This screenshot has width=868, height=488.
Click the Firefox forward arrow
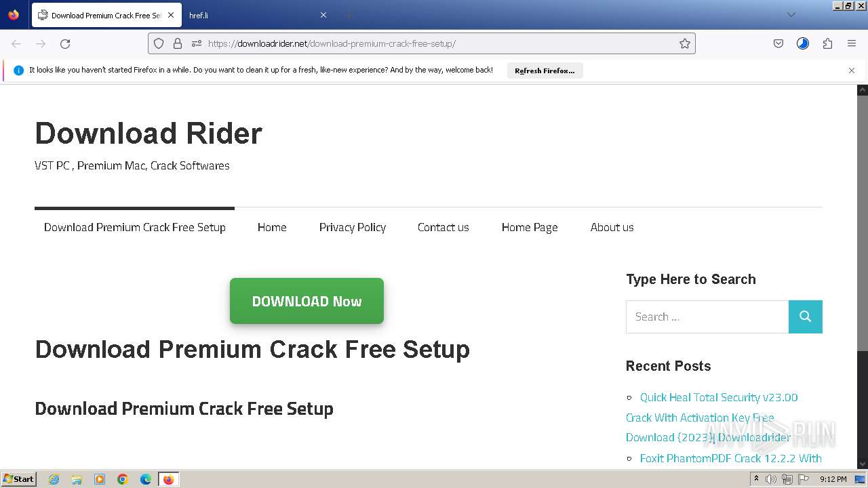41,43
